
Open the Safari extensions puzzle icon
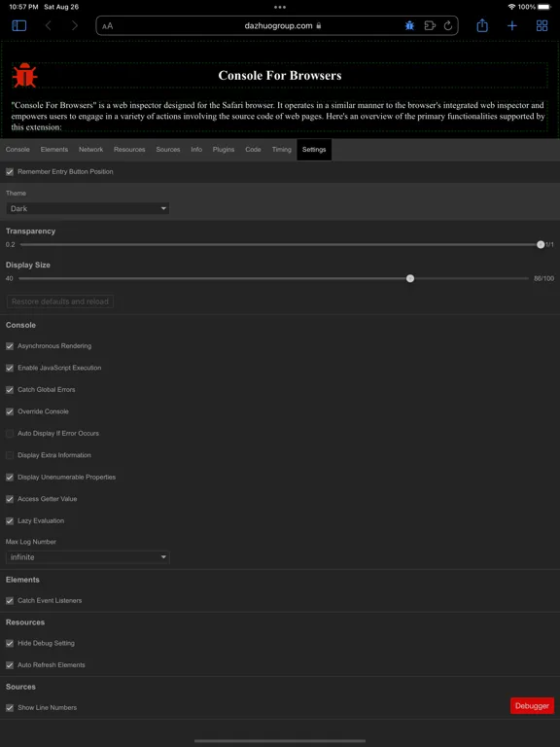pos(430,25)
